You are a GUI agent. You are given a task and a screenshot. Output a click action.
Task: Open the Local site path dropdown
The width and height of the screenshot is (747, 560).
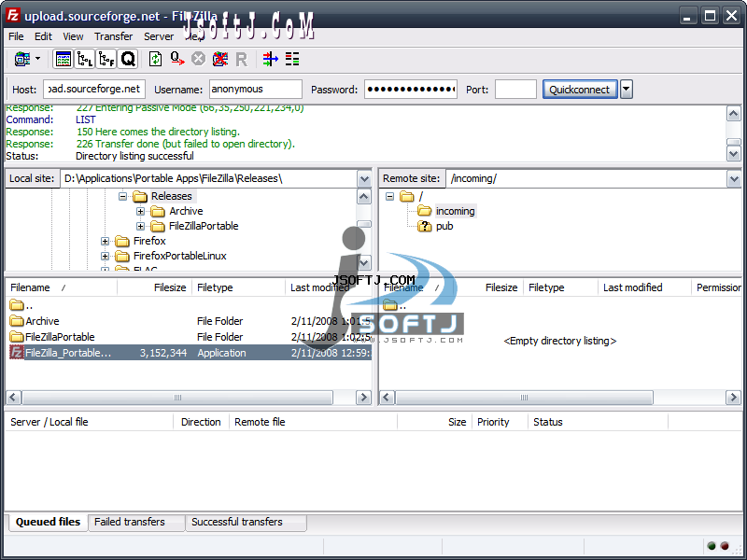coord(364,179)
